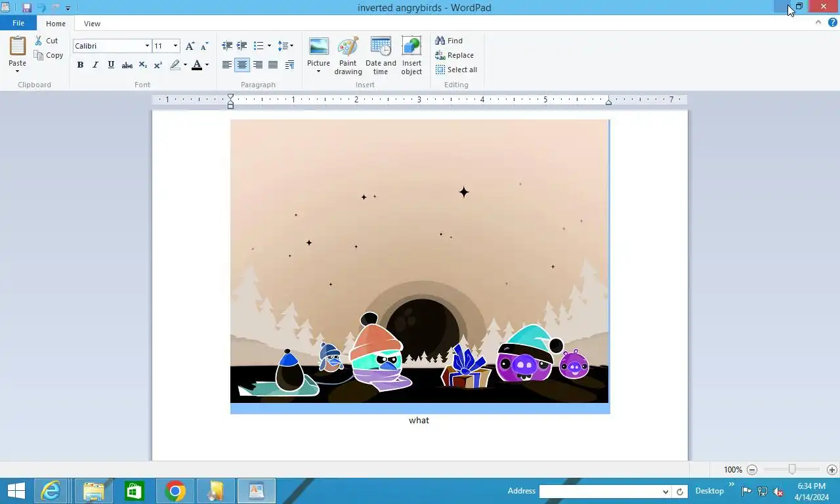Click the Save icon in quick access toolbar
Viewport: 840px width, 504px height.
[x=27, y=8]
